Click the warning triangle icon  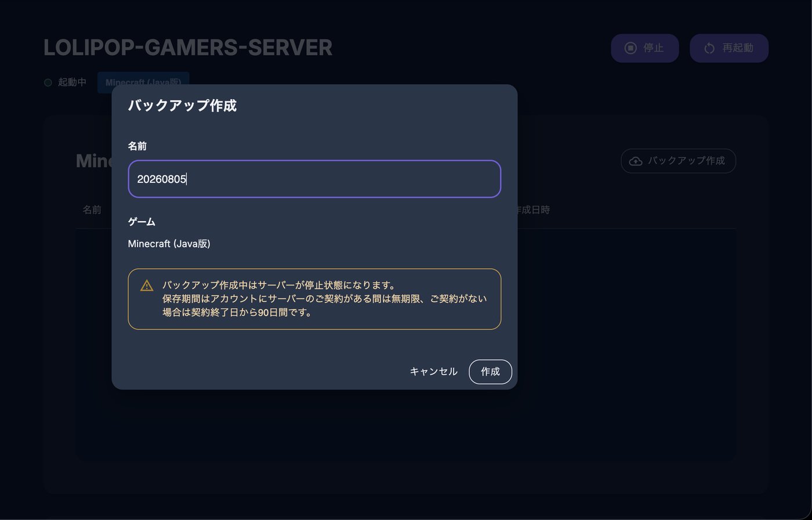[147, 286]
